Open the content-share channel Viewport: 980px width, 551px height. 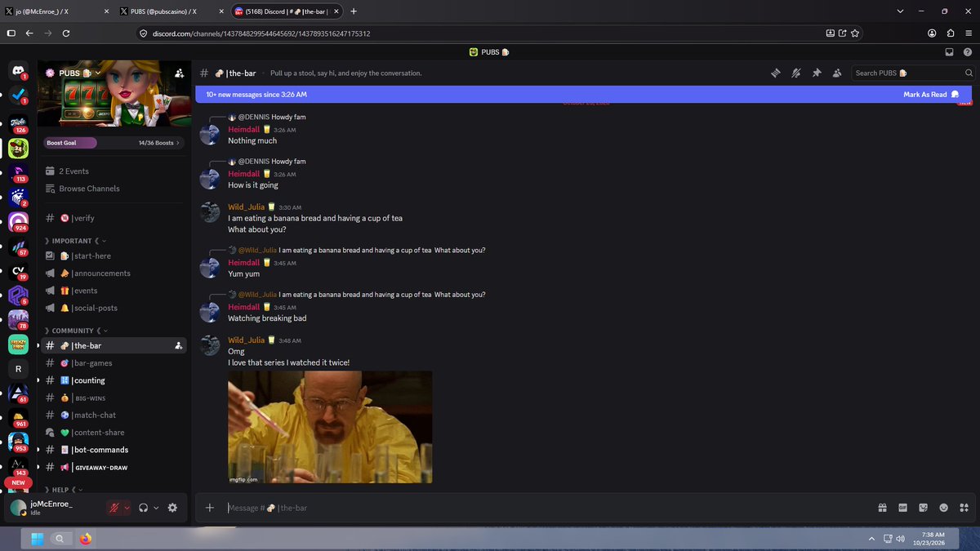114,433
